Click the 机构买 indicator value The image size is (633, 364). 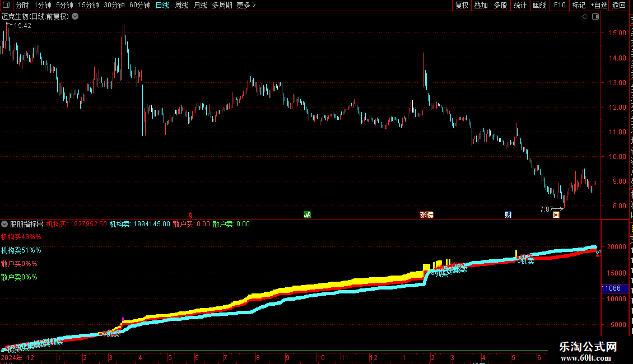coord(77,224)
